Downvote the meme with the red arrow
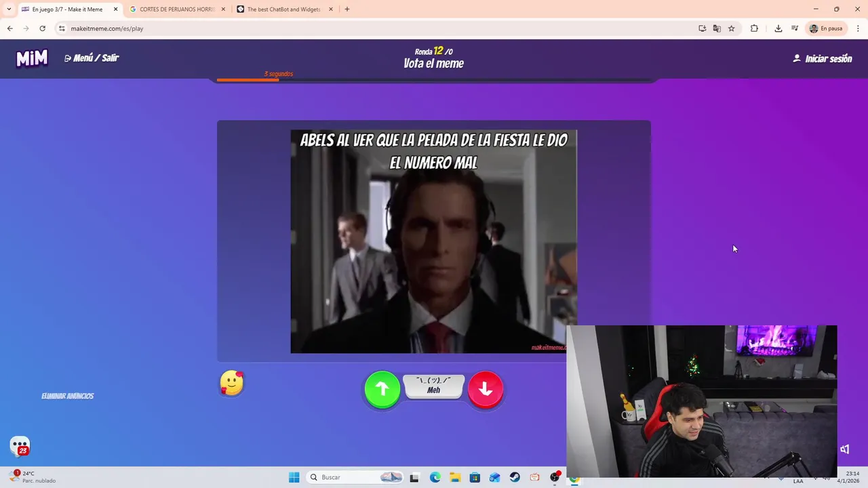This screenshot has width=868, height=488. click(x=486, y=389)
